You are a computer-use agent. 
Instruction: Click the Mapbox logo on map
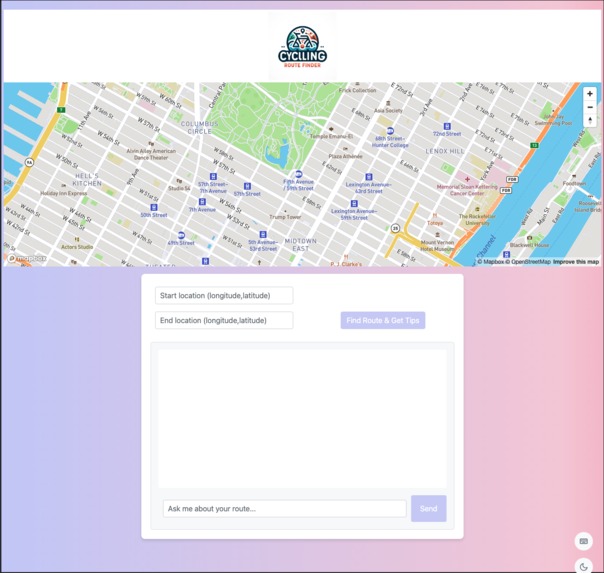tap(27, 258)
